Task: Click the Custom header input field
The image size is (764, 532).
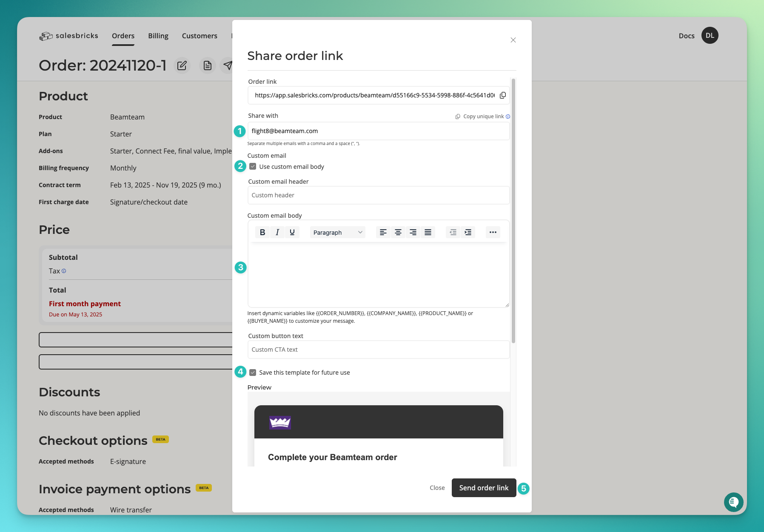Action: [379, 195]
